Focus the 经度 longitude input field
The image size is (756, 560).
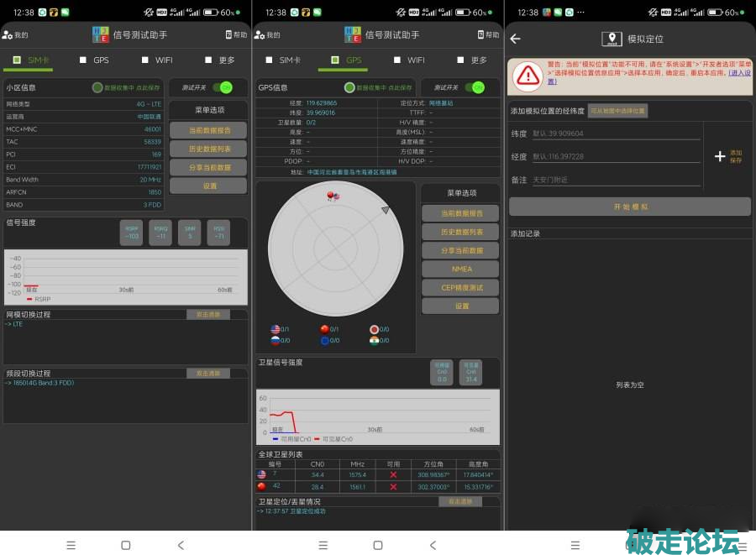point(616,156)
